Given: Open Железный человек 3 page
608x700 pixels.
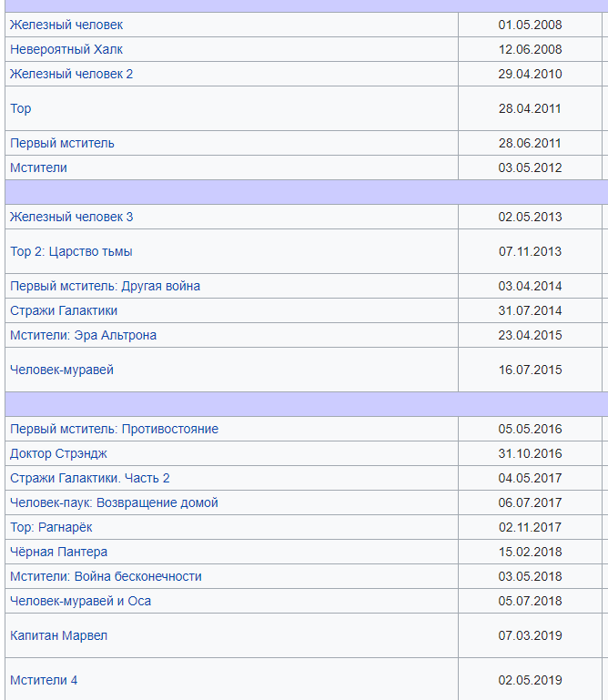Looking at the screenshot, I should (71, 217).
